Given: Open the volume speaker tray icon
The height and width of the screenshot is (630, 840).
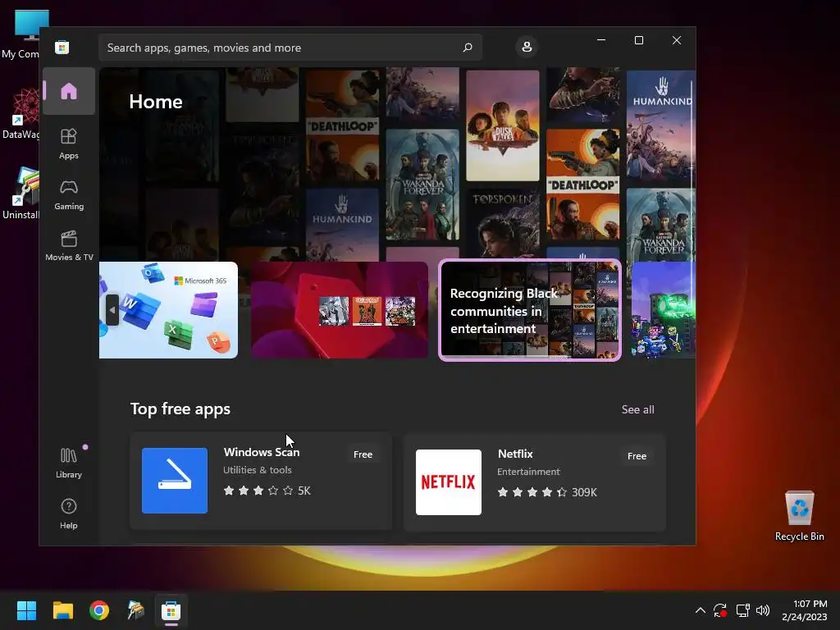Looking at the screenshot, I should [763, 610].
